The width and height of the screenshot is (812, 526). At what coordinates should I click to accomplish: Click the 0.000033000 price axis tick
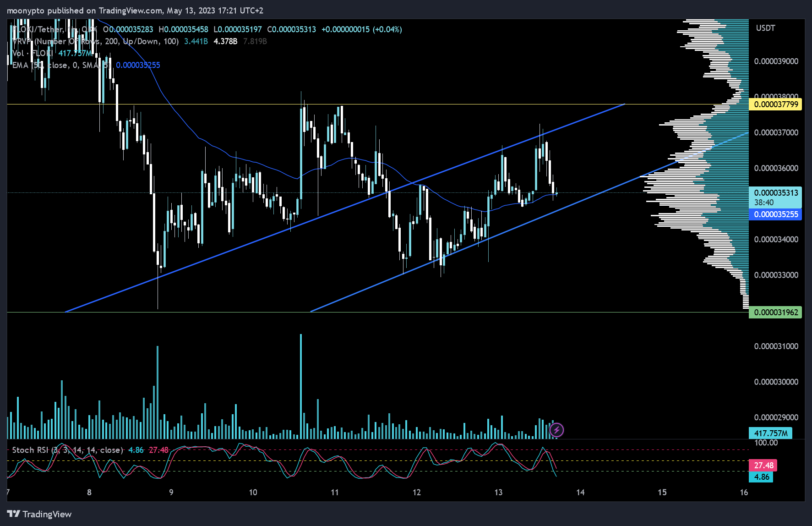click(776, 275)
